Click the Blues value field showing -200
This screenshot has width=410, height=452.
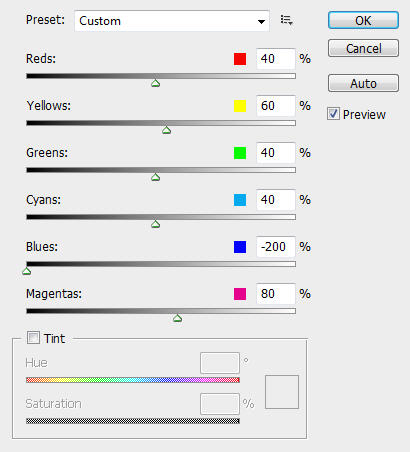[276, 247]
